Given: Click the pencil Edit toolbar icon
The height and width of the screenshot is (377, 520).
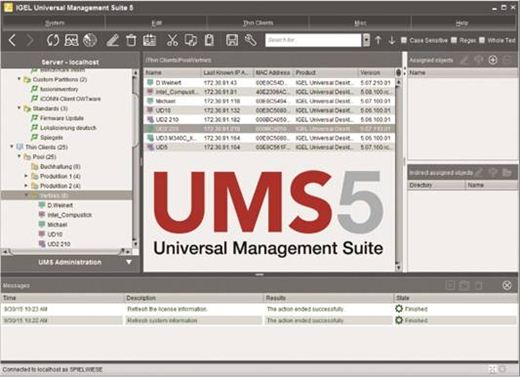Looking at the screenshot, I should coord(112,40).
